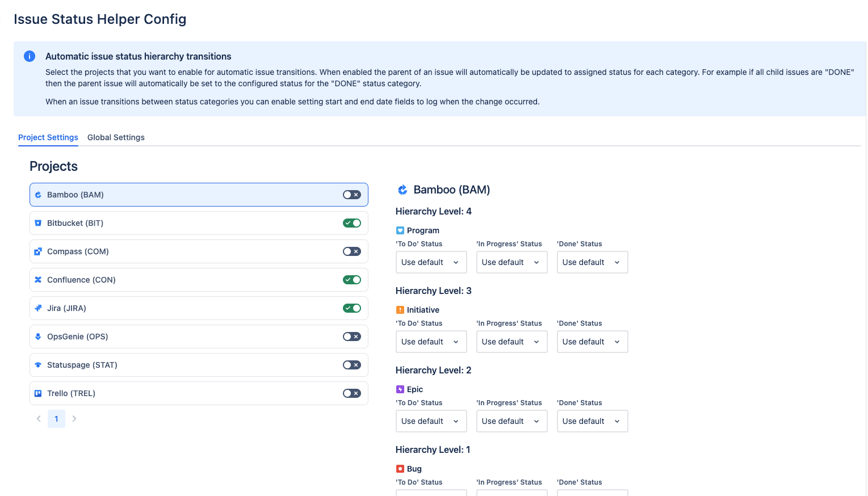Enable the Bamboo (BAM) toggle

tap(352, 195)
